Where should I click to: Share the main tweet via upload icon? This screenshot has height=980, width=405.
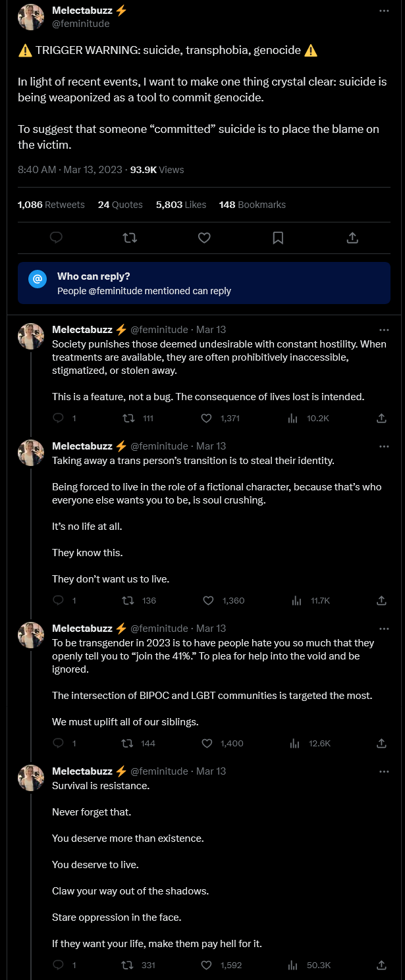[x=352, y=238]
